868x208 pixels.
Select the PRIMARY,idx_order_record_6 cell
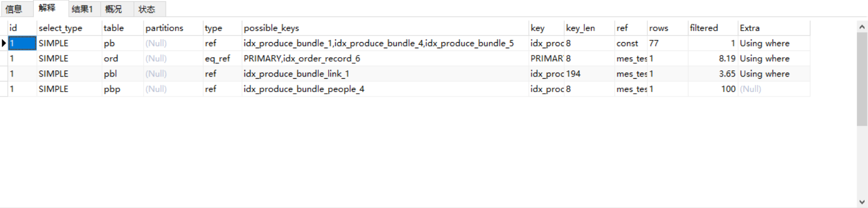385,58
